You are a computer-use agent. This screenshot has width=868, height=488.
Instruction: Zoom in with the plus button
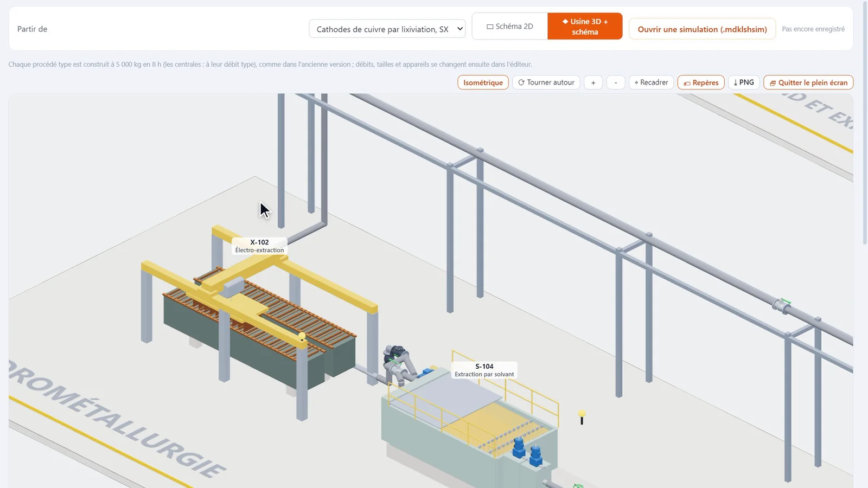(x=593, y=82)
